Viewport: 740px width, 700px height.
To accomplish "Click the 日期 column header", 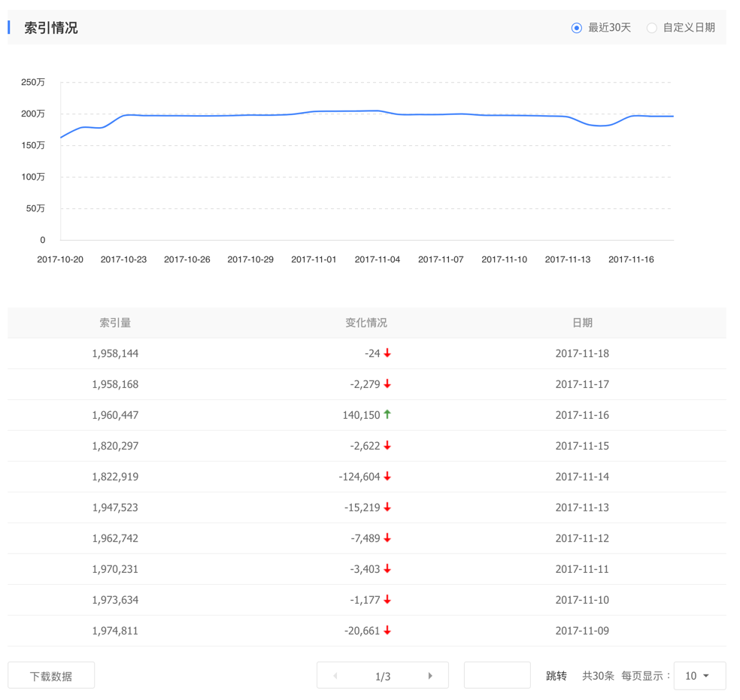I will [x=582, y=323].
